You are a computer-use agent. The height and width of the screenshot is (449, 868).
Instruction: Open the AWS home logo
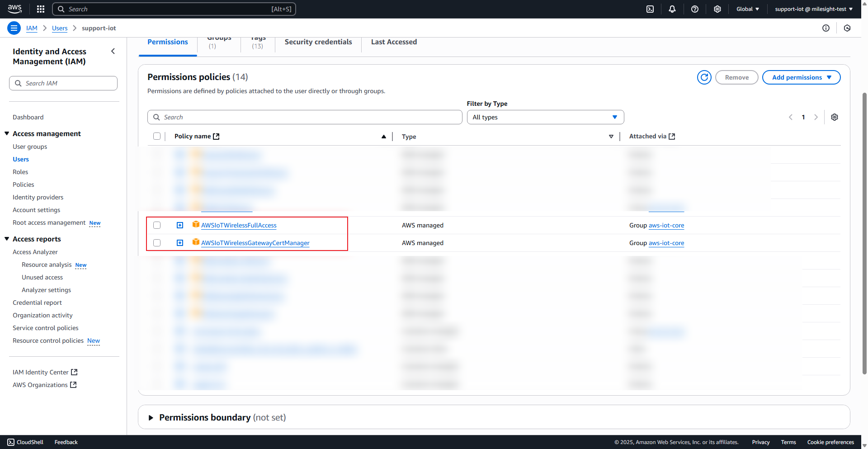[15, 9]
